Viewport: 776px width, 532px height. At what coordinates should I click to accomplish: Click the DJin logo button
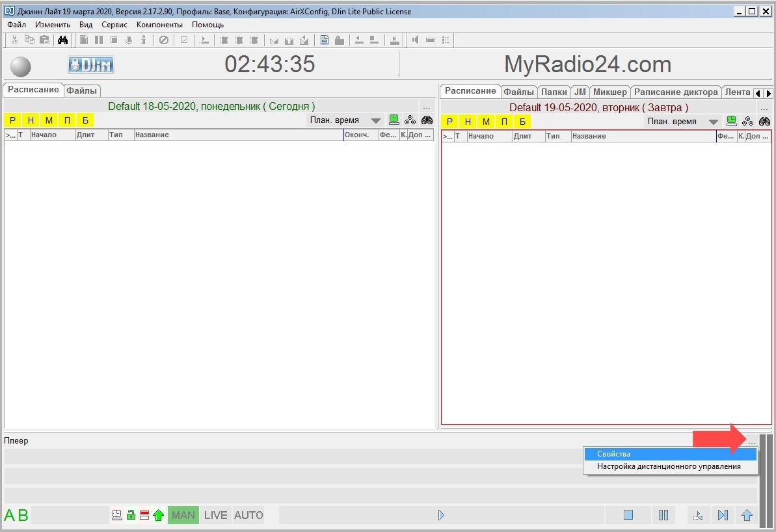(x=91, y=65)
